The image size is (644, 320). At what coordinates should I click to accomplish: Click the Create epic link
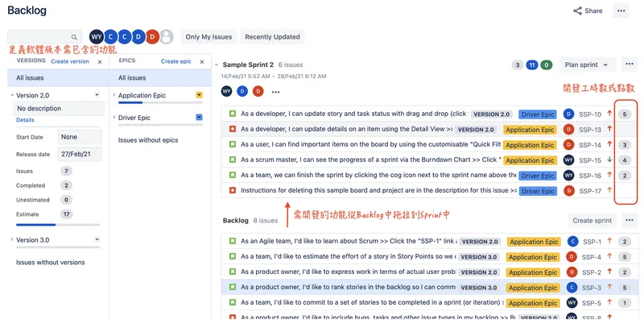[176, 61]
